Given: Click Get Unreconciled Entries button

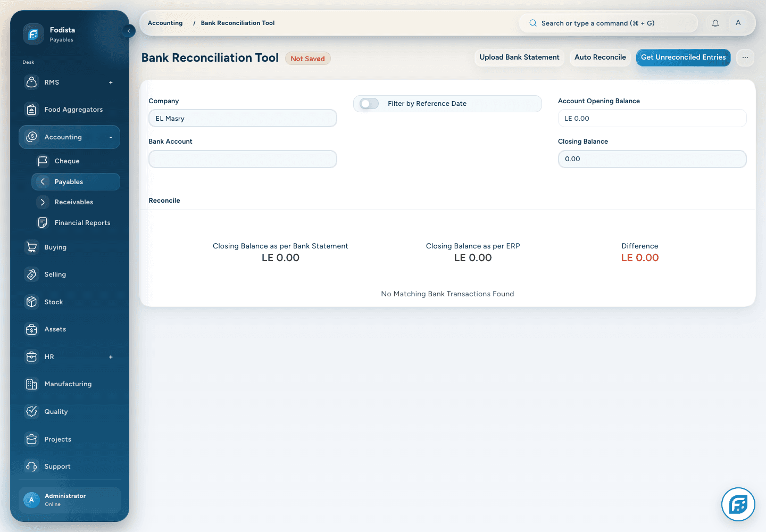Looking at the screenshot, I should [x=683, y=57].
